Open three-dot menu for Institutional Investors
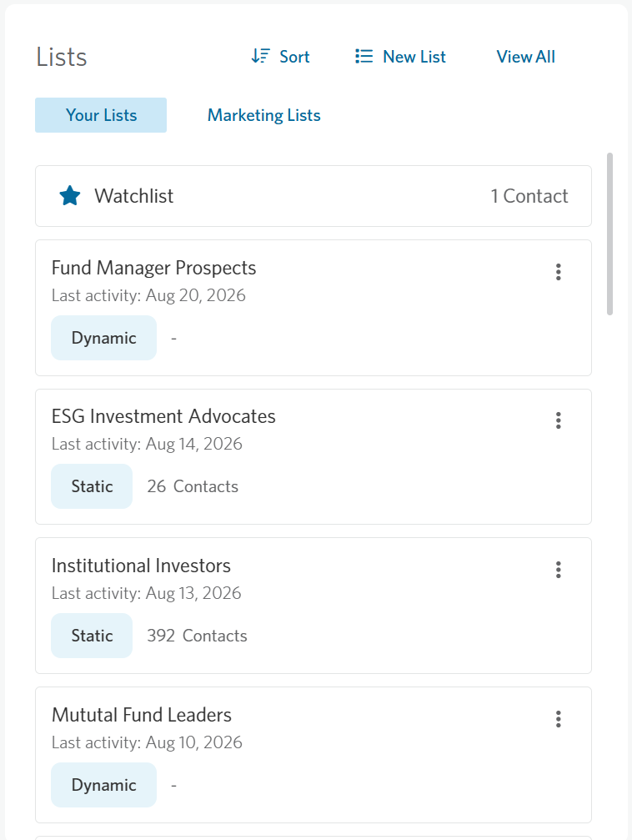The width and height of the screenshot is (632, 840). click(558, 570)
